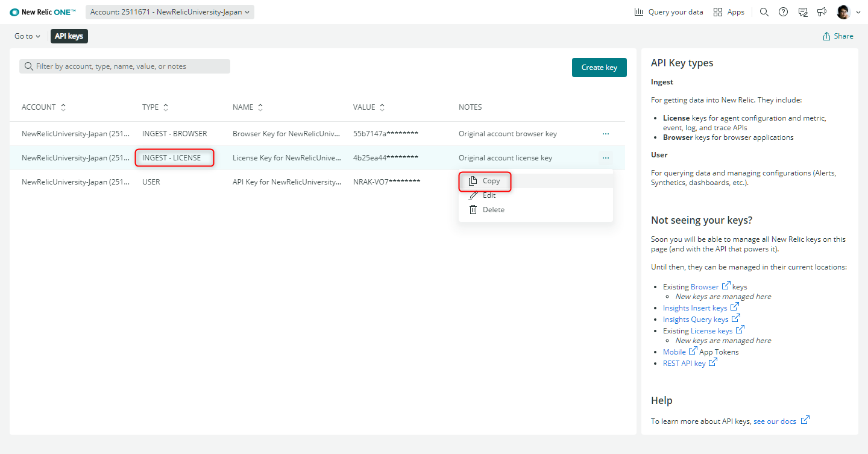Screen dimensions: 868x454
Task: Open the account selector dropdown
Action: [170, 12]
